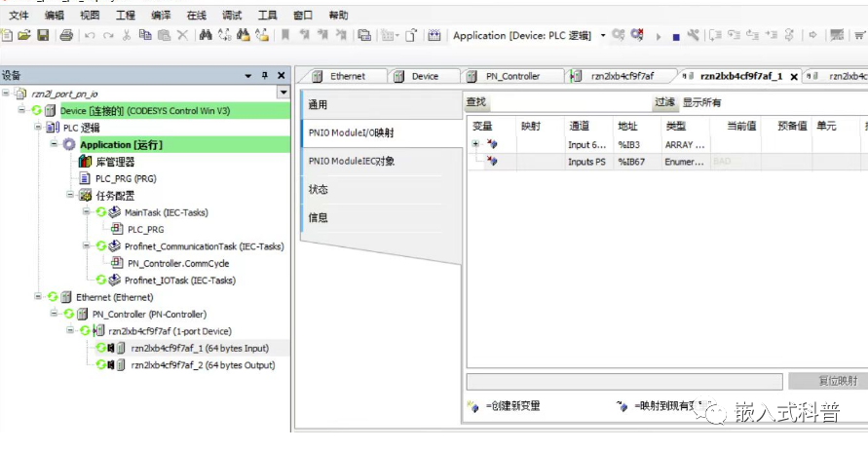Switch to the Device editor tab
868x450 pixels.
(424, 76)
